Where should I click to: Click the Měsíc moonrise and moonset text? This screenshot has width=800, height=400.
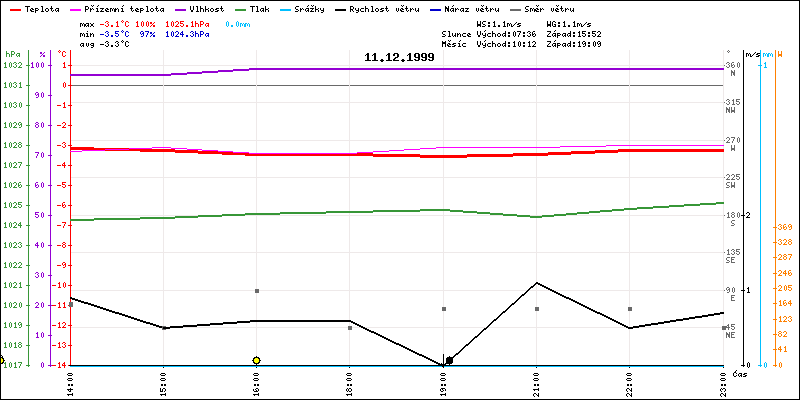[520, 44]
